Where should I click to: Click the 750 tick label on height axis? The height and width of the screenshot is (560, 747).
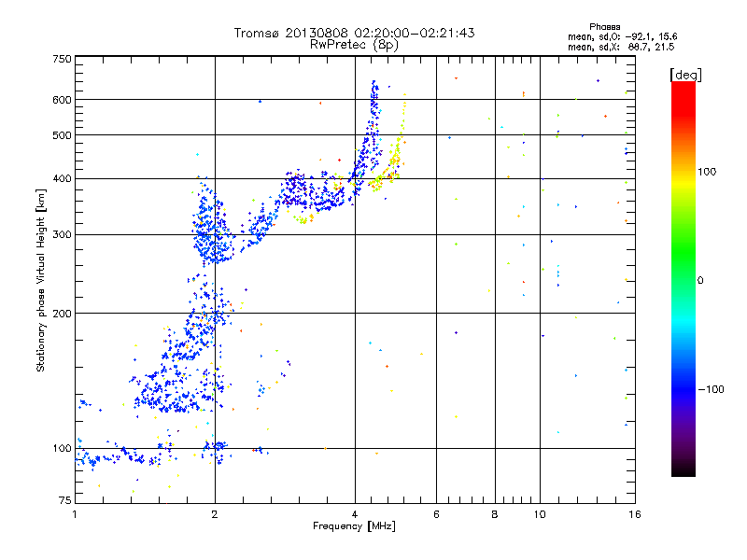pyautogui.click(x=62, y=59)
